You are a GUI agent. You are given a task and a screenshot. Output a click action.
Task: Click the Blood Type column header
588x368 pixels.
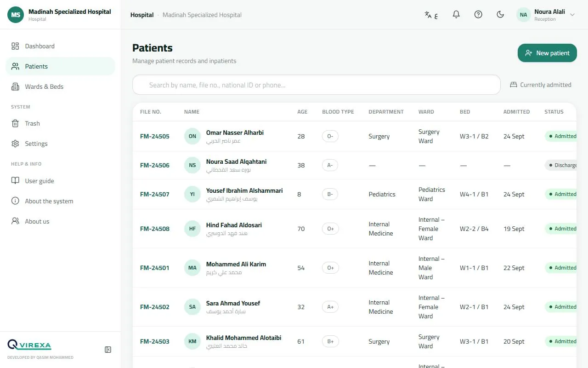point(338,112)
